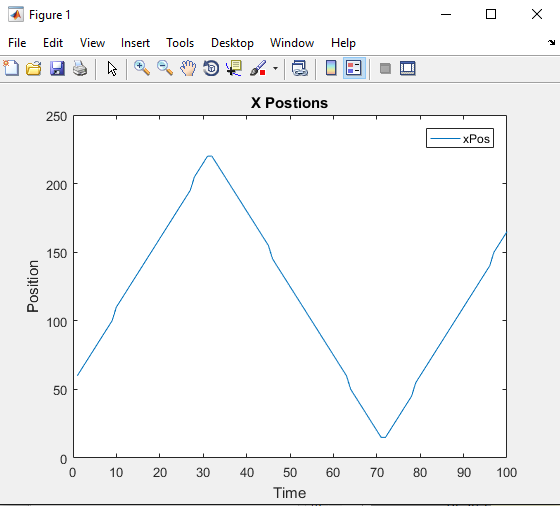Select the Pan hand tool

(188, 68)
